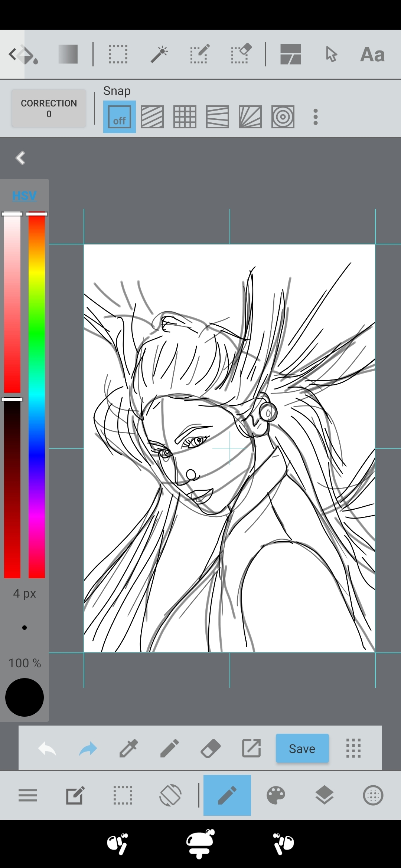
Task: Expand the shortcut bar grid menu
Action: pos(353,748)
